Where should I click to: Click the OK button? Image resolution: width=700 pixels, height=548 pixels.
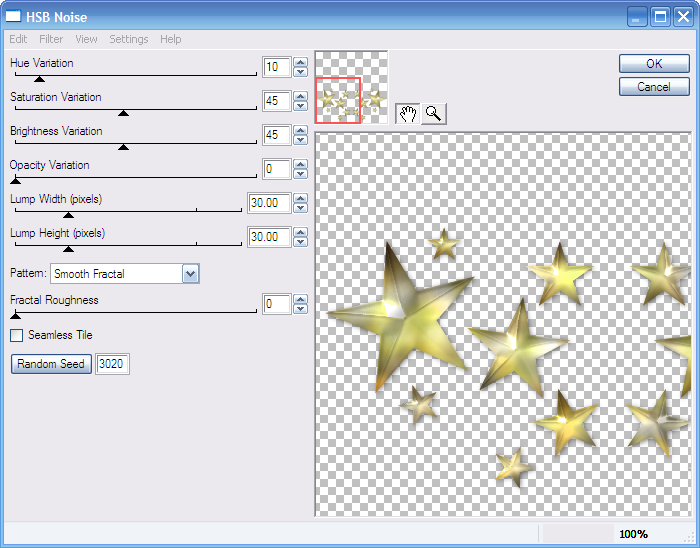point(654,63)
